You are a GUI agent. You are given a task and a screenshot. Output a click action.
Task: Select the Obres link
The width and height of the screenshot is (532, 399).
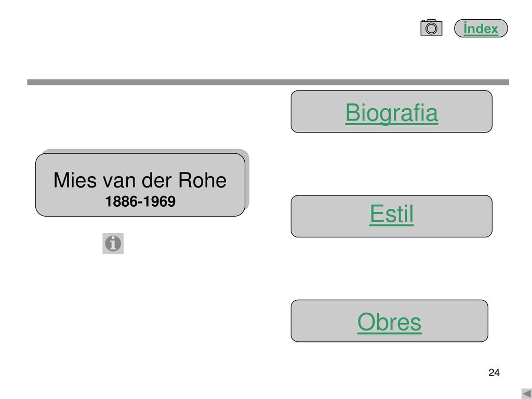point(389,322)
